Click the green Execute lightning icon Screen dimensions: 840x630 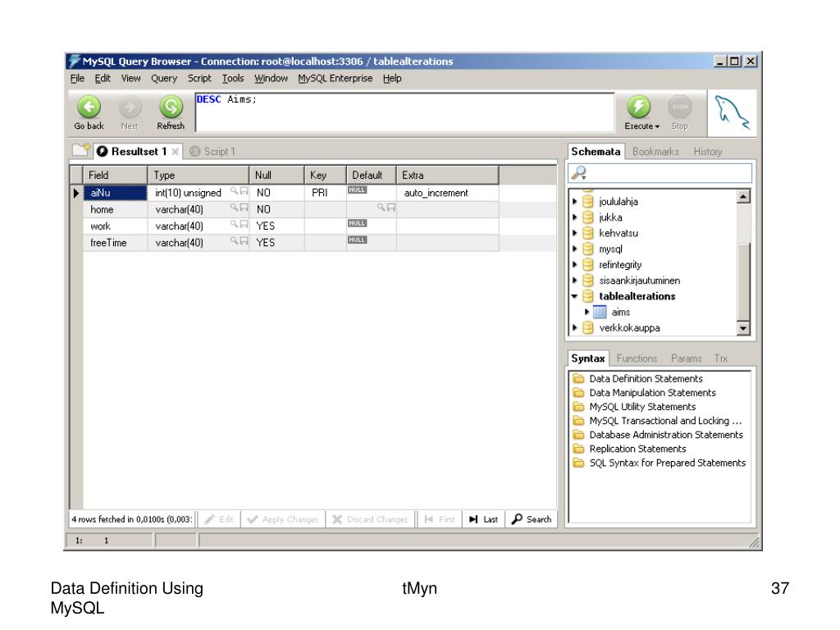(x=638, y=107)
